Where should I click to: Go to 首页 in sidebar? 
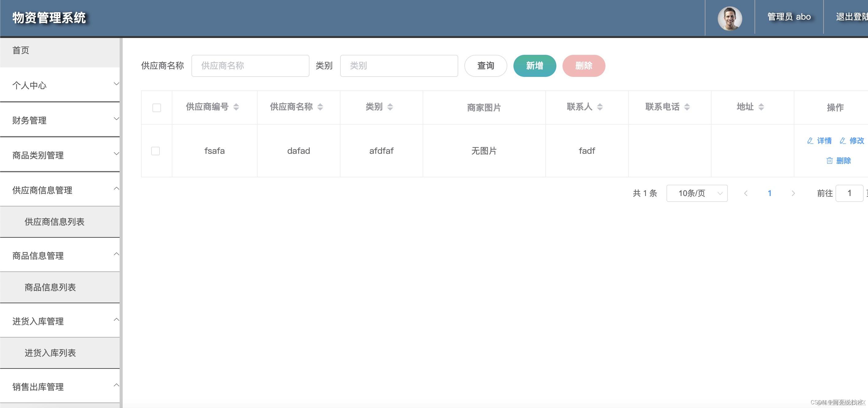(x=21, y=51)
